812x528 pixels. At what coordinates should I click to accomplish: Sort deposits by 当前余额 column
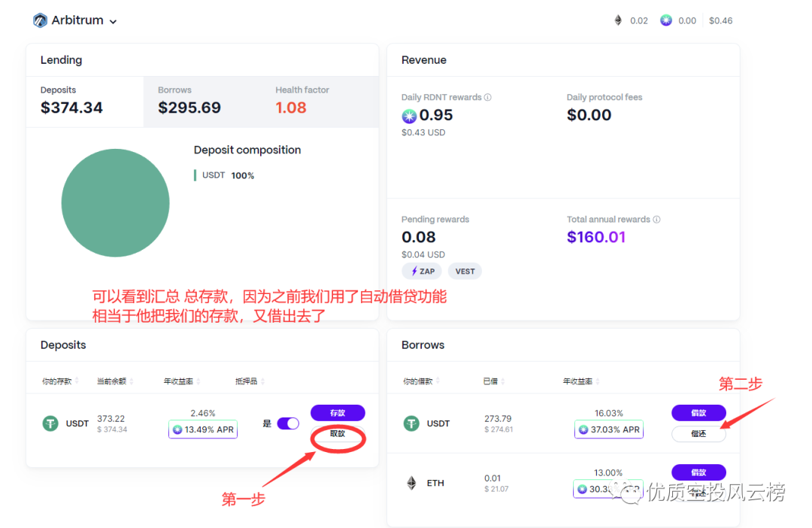click(x=115, y=381)
